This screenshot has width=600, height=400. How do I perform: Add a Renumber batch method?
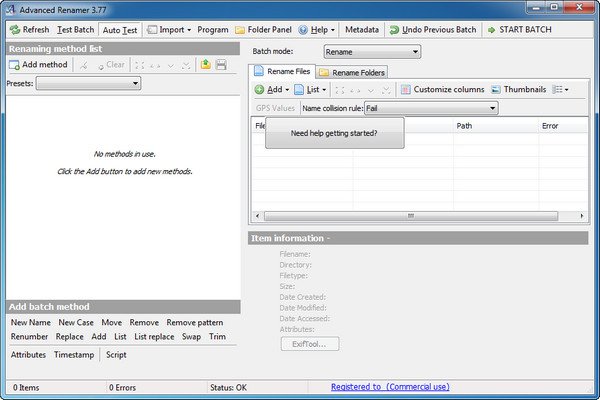coord(29,337)
